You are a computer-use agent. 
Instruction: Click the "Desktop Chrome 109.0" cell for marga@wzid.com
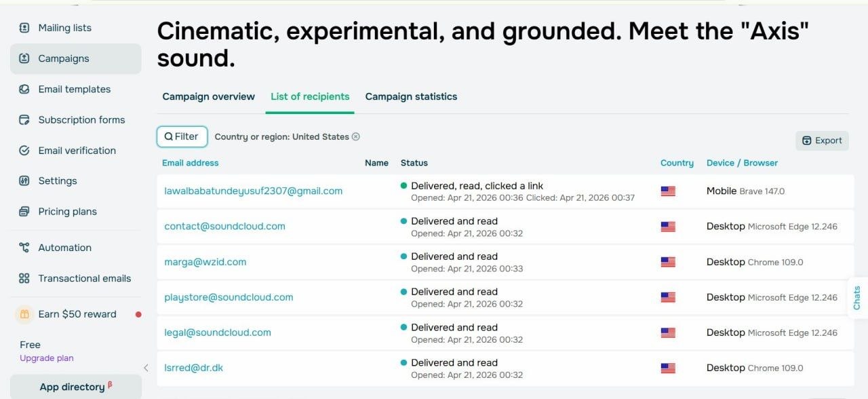[x=755, y=262]
